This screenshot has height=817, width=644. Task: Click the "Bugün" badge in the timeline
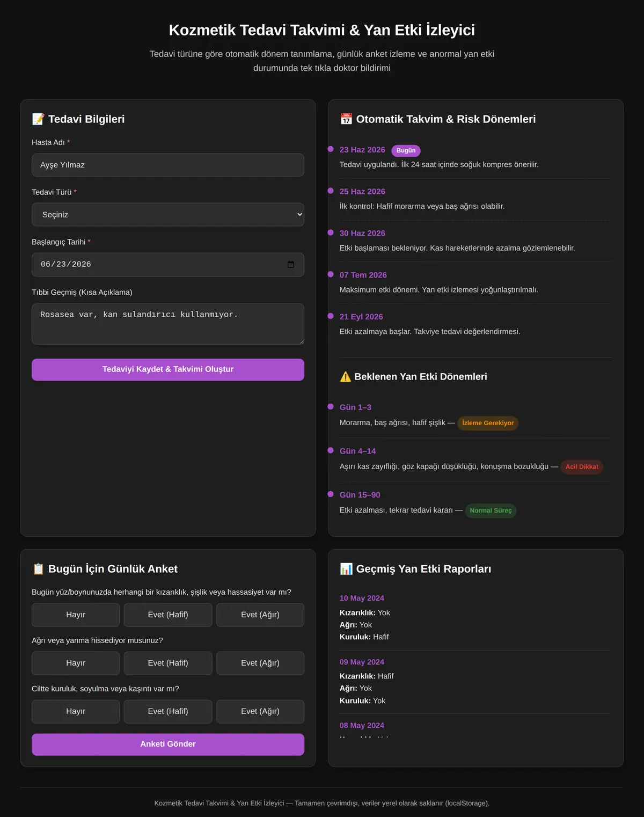(406, 151)
